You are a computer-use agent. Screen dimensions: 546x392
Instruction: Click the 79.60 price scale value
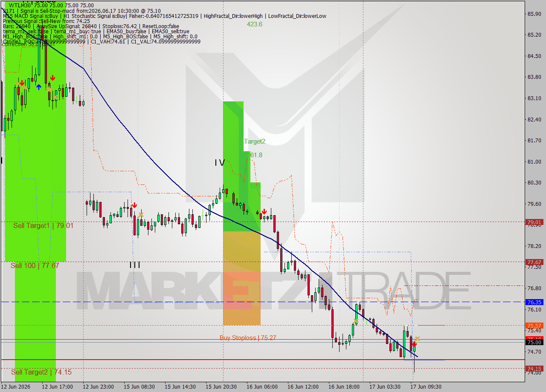tap(534, 204)
